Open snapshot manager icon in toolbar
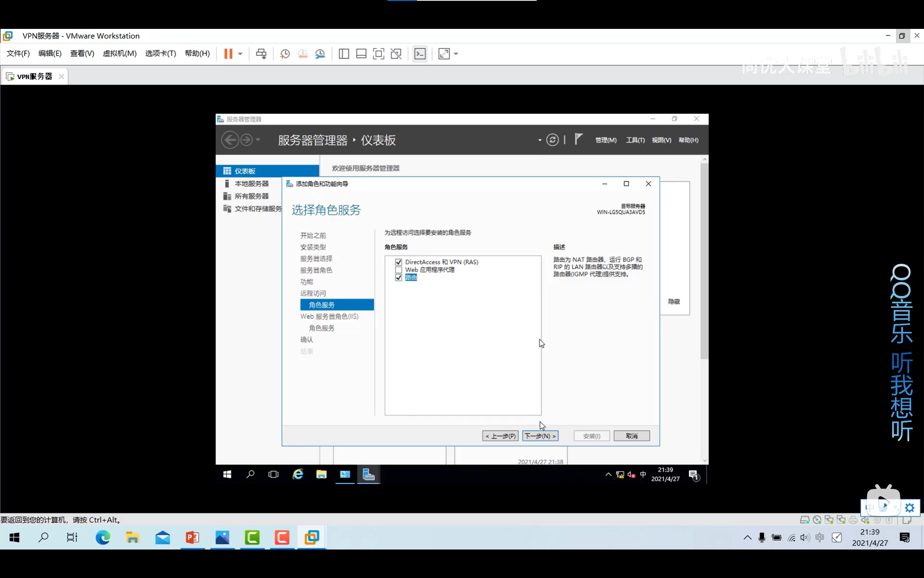The height and width of the screenshot is (578, 924). (320, 54)
